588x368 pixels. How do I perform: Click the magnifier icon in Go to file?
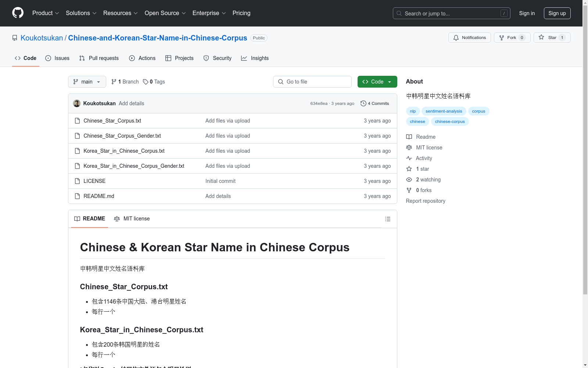coord(281,82)
